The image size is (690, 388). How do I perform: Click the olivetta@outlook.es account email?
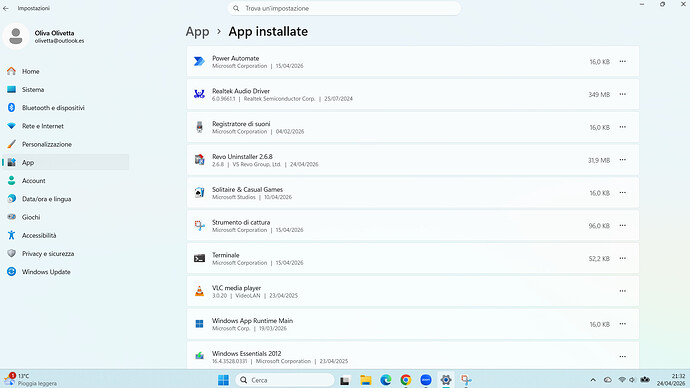click(x=59, y=41)
